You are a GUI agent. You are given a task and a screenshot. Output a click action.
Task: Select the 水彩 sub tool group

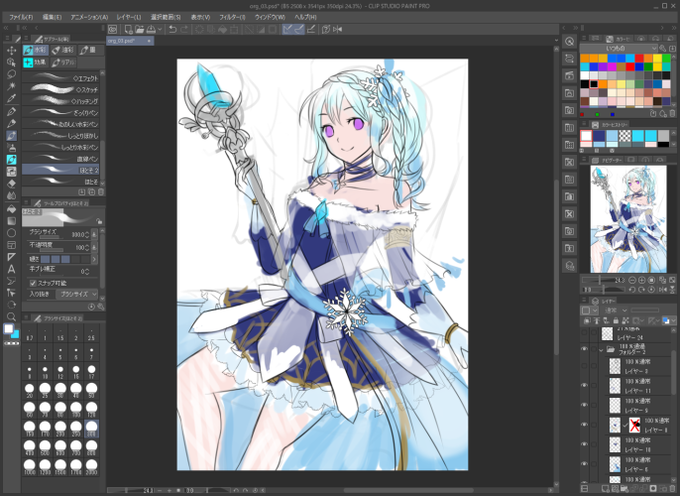tap(36, 50)
